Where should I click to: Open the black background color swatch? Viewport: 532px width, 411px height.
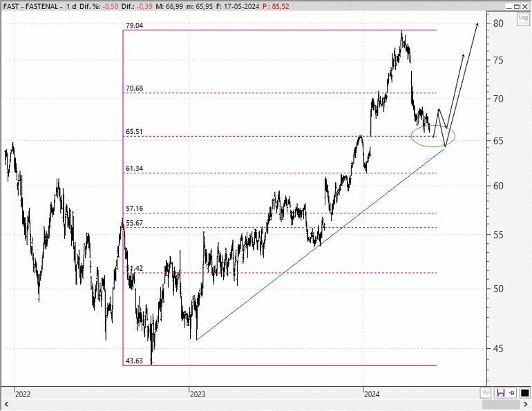[x=524, y=393]
